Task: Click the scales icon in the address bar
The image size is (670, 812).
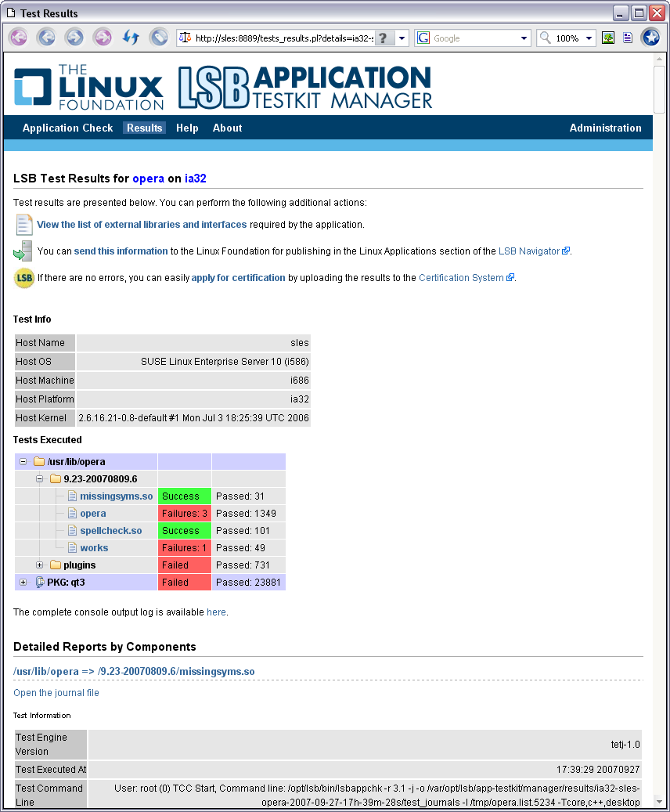Action: click(185, 38)
